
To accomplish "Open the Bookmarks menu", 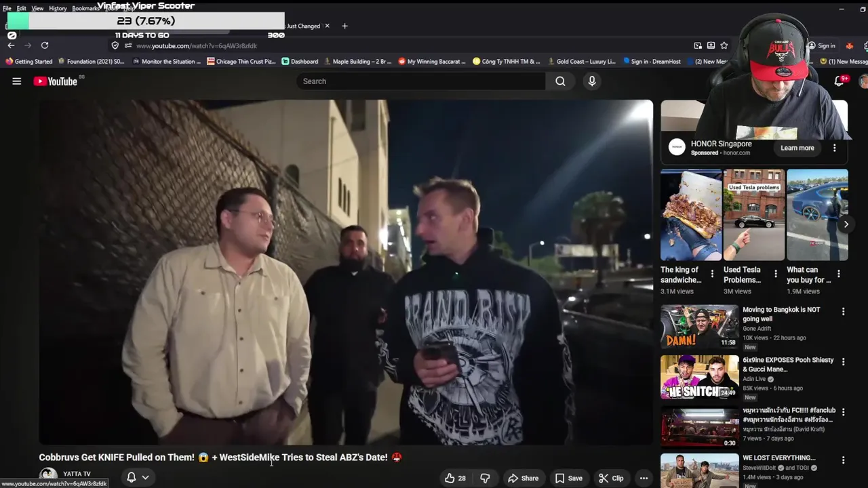I will [85, 8].
